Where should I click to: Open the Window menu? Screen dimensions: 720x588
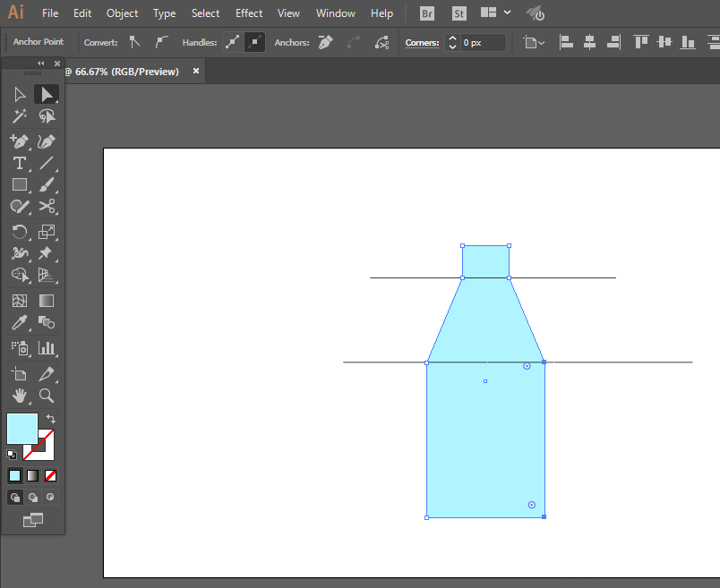(336, 13)
